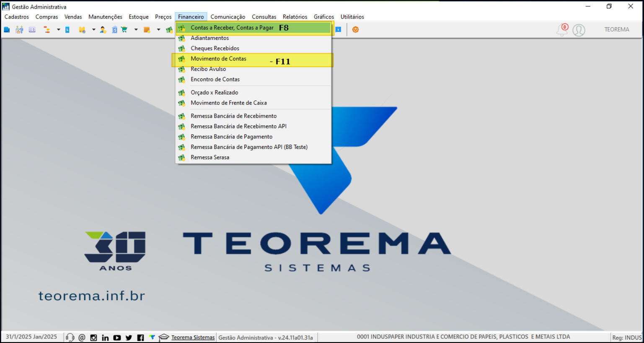This screenshot has height=343, width=644.
Task: Expand dropdown arrow next to orange hierarchy icon
Action: 58,30
